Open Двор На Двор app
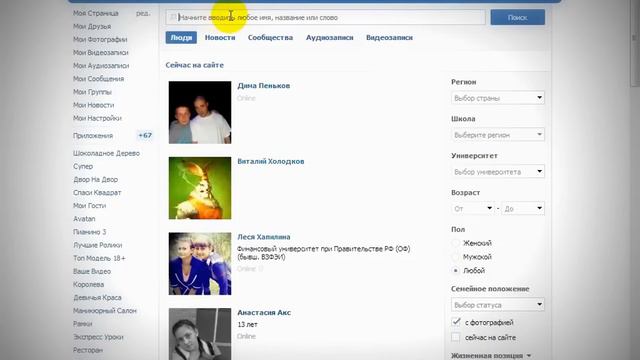The height and width of the screenshot is (360, 640). click(x=96, y=179)
